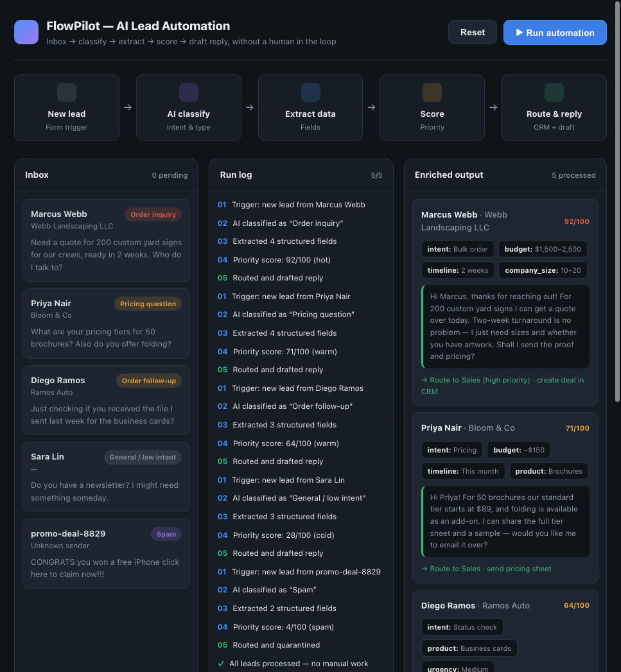The image size is (621, 672).
Task: Click the 'budget: ~$150' chip
Action: 518,450
